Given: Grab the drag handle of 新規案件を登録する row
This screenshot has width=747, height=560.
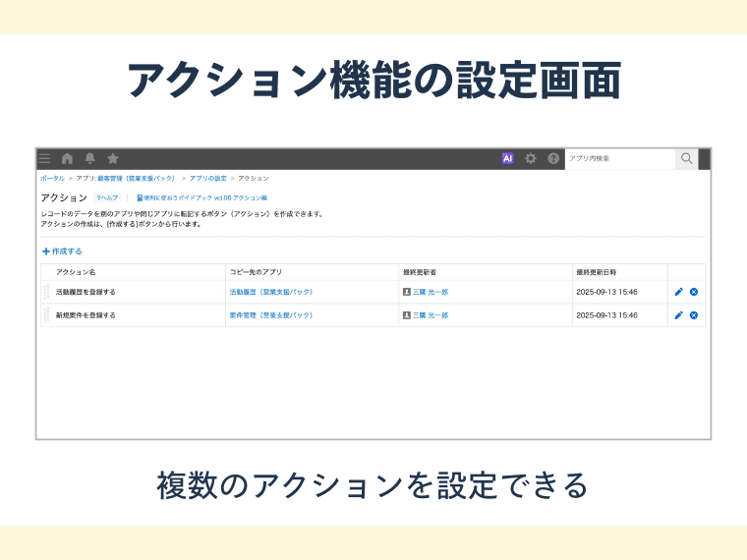Looking at the screenshot, I should [46, 315].
